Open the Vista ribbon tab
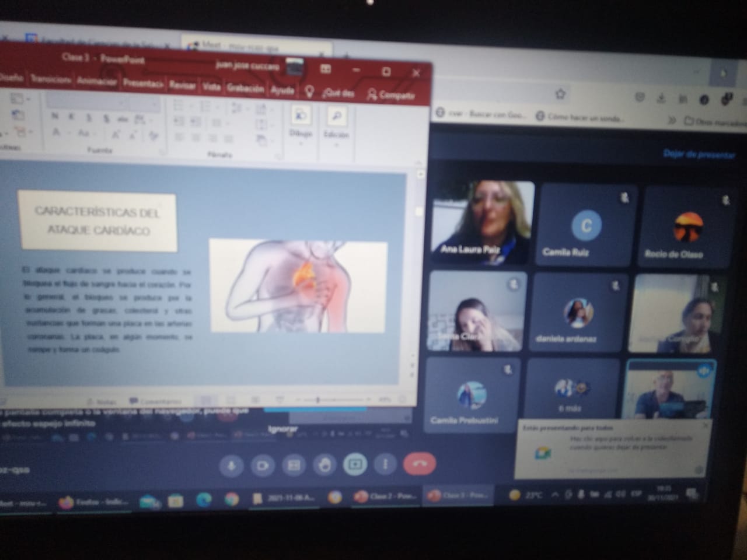 pos(211,87)
